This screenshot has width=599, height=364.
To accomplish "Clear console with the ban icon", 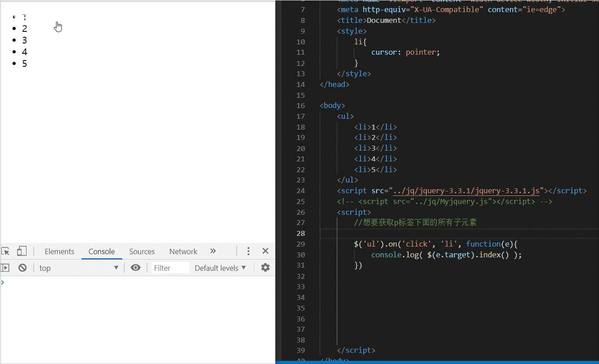I will [22, 268].
